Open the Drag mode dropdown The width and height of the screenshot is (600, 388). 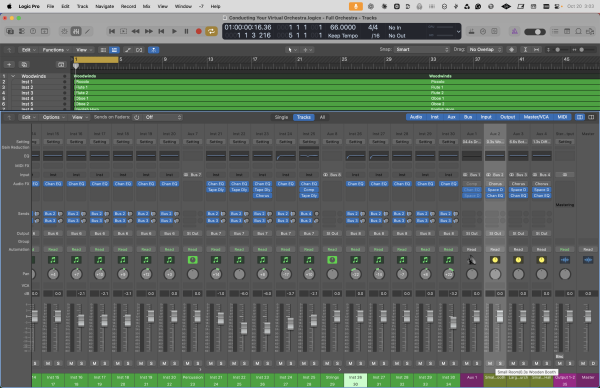pos(485,49)
